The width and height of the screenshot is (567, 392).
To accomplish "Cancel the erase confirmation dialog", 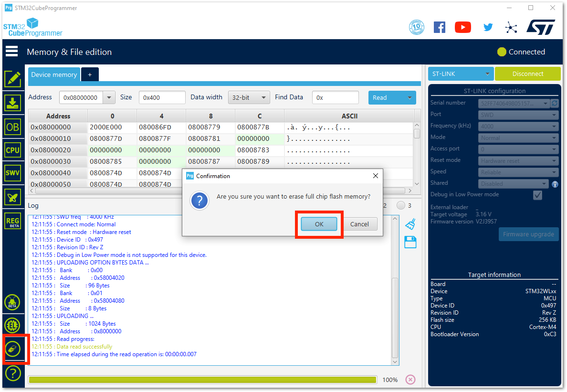I will point(359,224).
